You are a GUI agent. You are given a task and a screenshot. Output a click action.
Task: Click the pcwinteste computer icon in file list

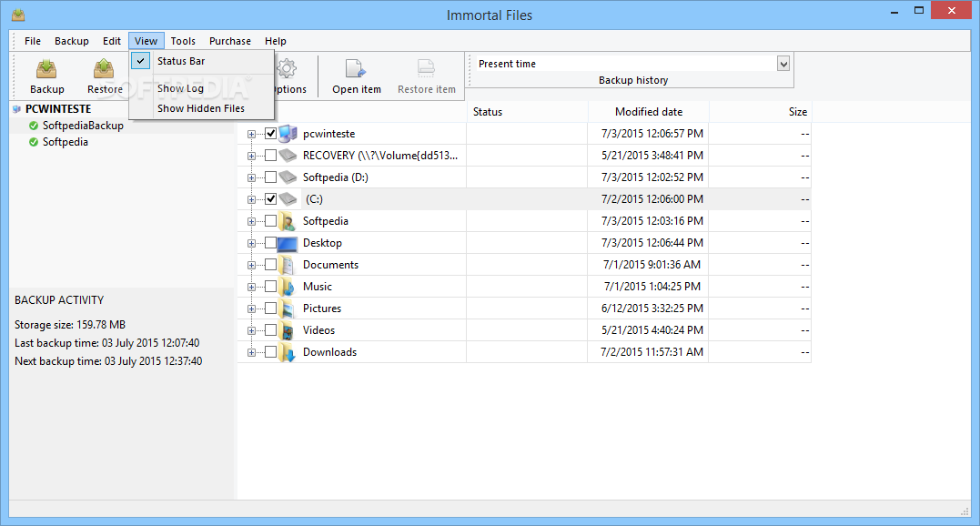pos(288,134)
